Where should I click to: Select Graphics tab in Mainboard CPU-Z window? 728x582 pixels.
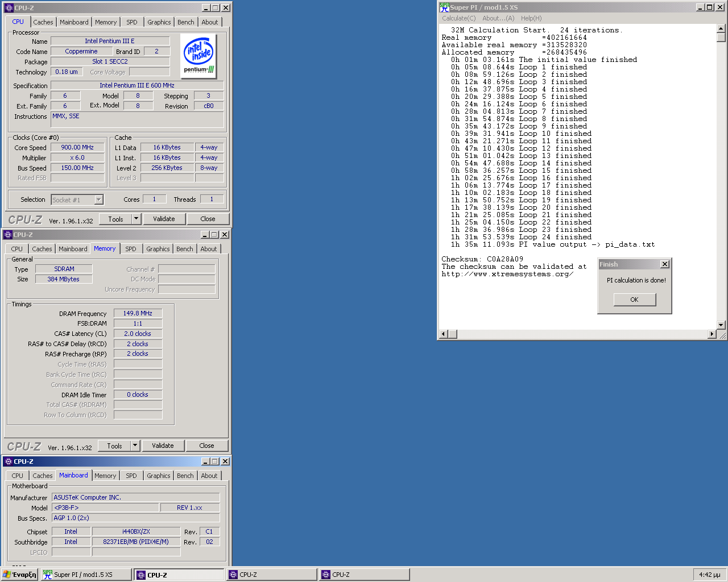click(159, 476)
